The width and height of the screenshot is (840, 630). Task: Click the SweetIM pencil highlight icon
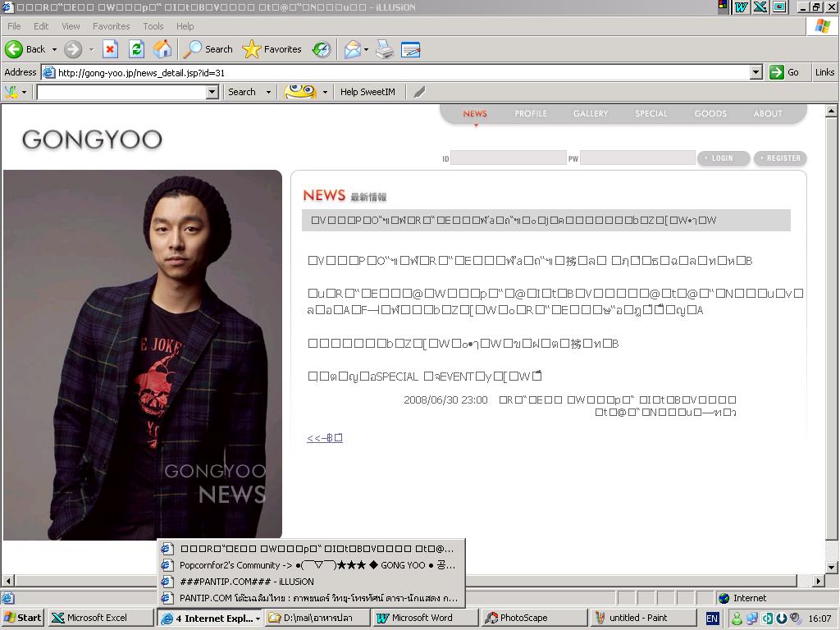pos(419,92)
